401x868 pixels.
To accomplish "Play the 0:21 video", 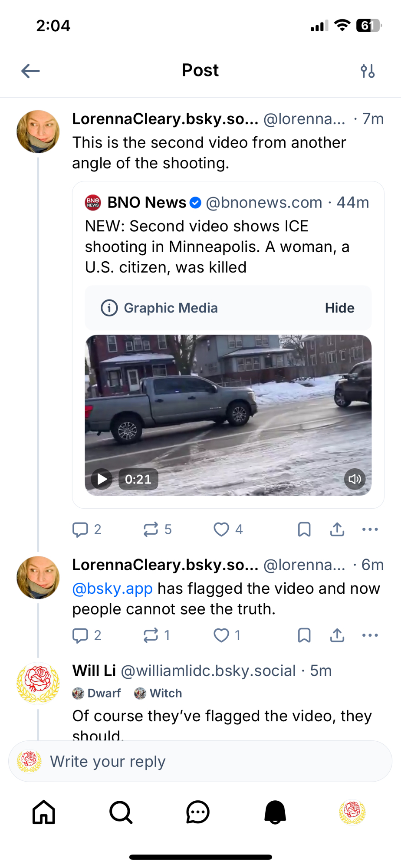I will [102, 479].
